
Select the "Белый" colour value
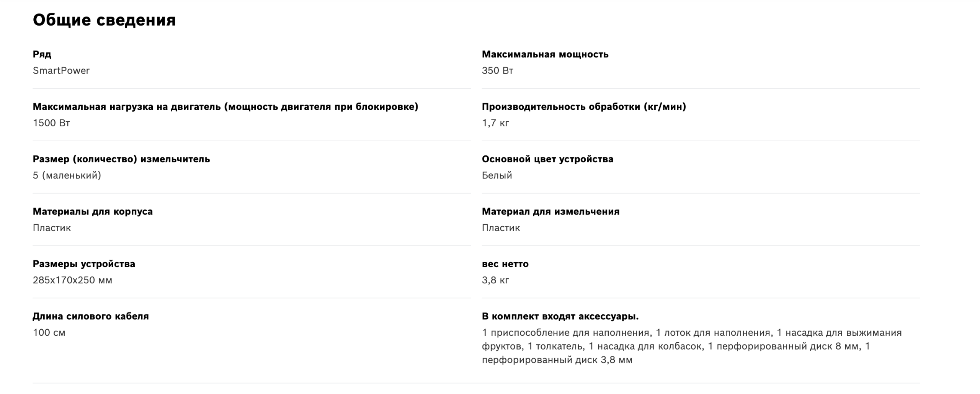pyautogui.click(x=497, y=176)
